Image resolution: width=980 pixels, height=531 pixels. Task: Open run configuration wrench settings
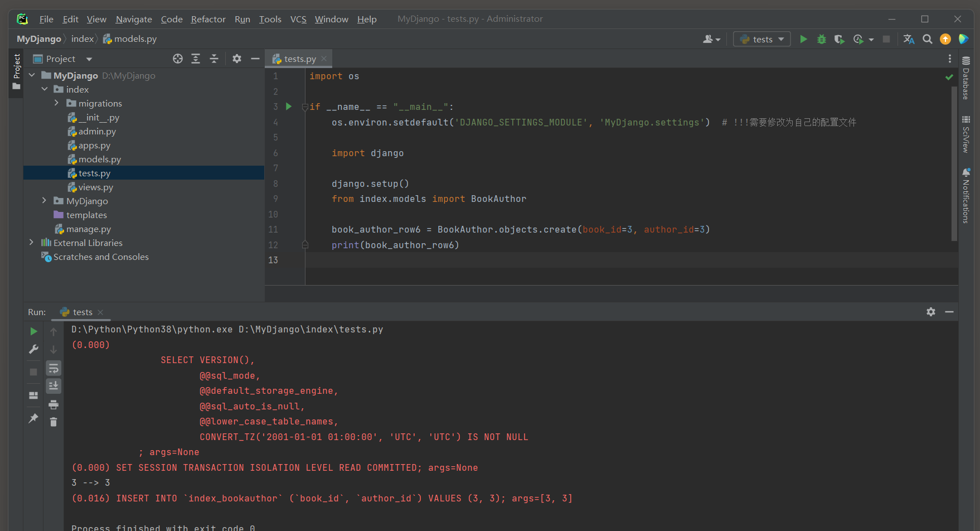click(x=33, y=349)
